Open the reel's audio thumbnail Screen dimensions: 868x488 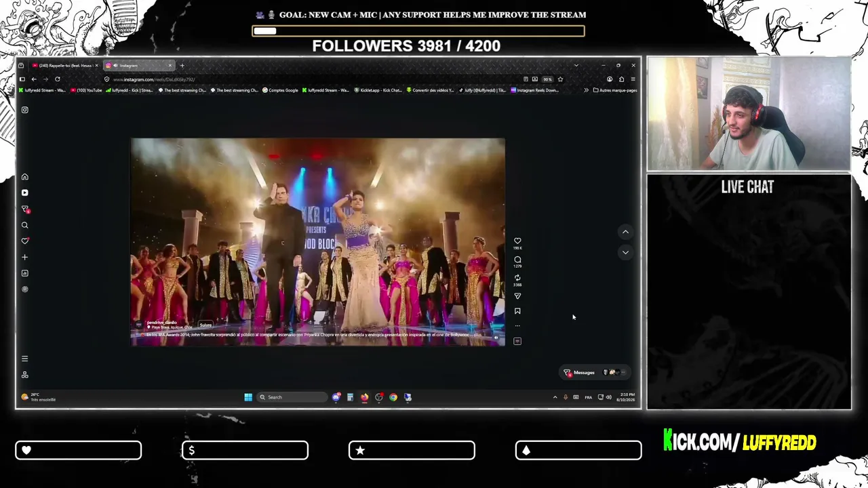click(x=517, y=341)
